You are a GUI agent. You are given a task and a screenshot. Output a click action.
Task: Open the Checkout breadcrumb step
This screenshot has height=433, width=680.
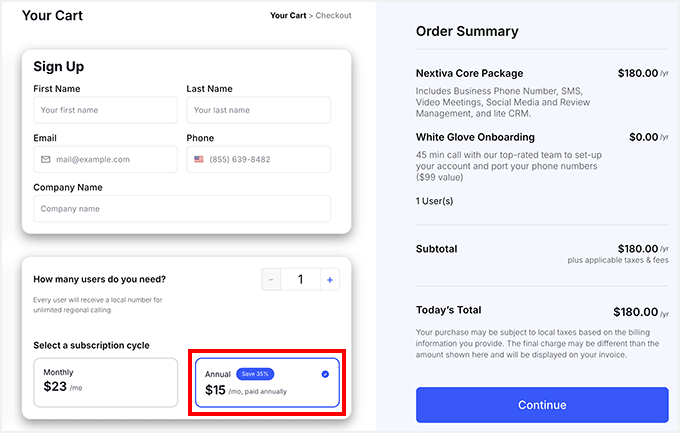[333, 16]
